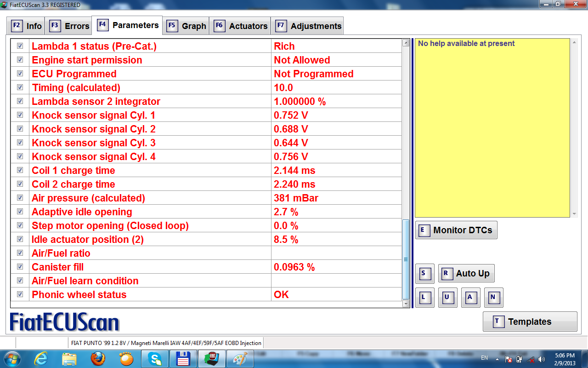Viewport: 588px width, 368px height.
Task: Click the 2.144 ms coil charge value
Action: point(294,170)
